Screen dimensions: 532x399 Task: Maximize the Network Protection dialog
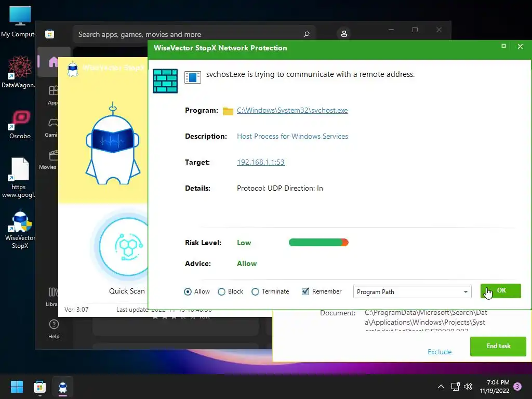pyautogui.click(x=503, y=46)
